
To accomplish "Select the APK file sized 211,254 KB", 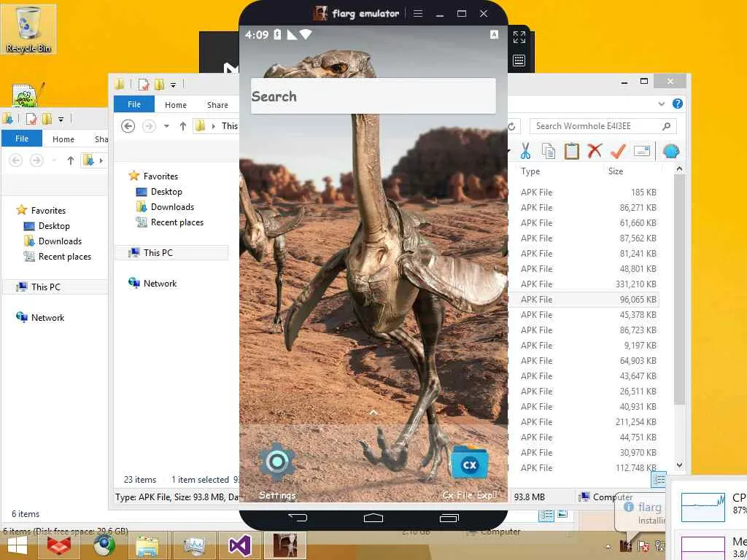I will [x=584, y=422].
